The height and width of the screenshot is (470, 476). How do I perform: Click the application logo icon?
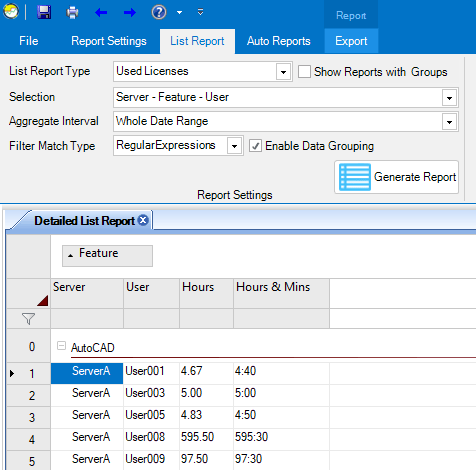point(11,12)
